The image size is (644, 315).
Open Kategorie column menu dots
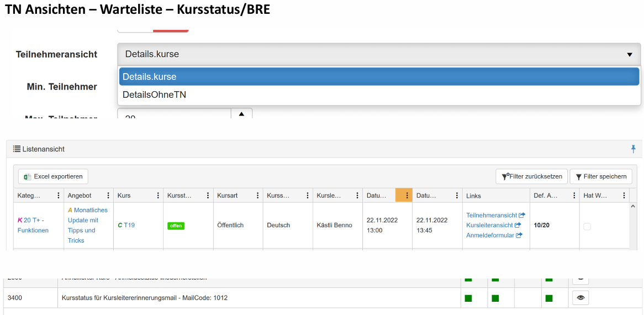pos(59,196)
